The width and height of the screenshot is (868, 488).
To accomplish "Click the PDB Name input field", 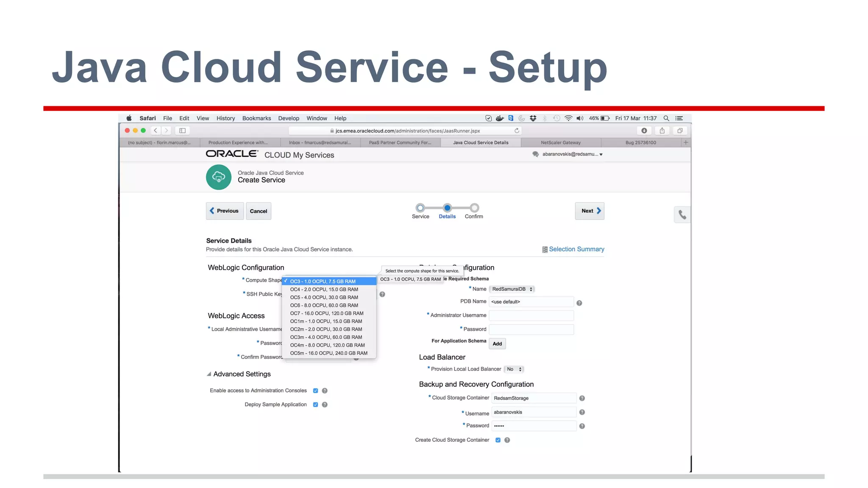I will pyautogui.click(x=531, y=302).
